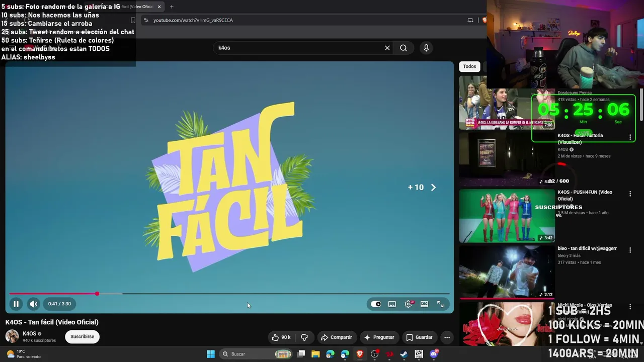Open options menu for bleo tan dificil video

630,250
